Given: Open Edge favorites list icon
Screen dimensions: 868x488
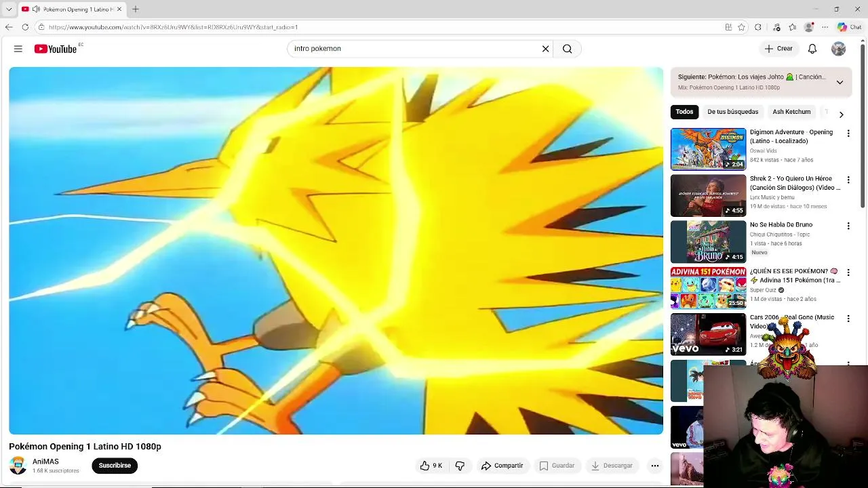Looking at the screenshot, I should pos(792,27).
